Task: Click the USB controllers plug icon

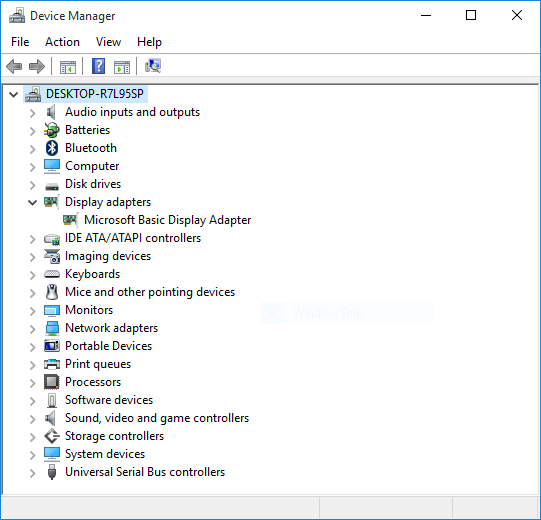Action: 52,472
